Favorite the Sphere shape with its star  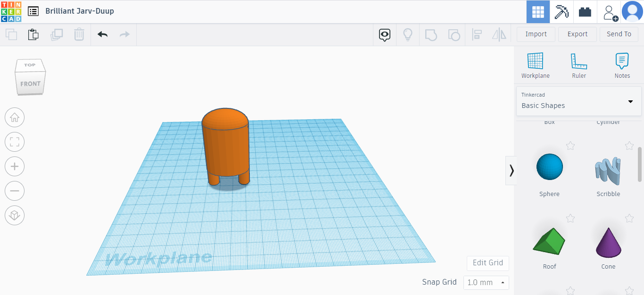coord(570,146)
